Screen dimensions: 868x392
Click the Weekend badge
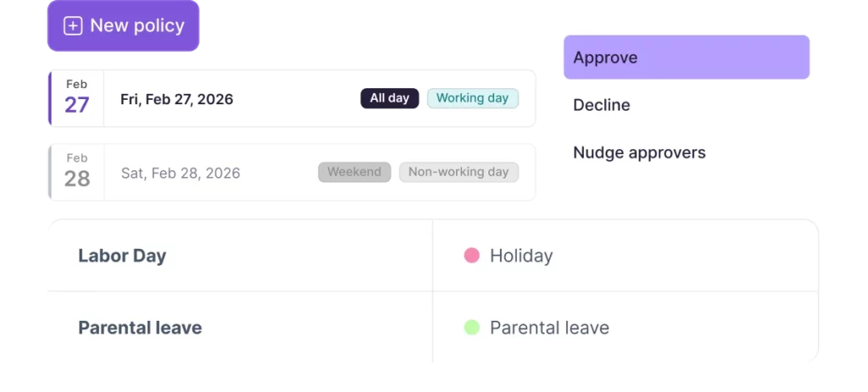coord(354,172)
